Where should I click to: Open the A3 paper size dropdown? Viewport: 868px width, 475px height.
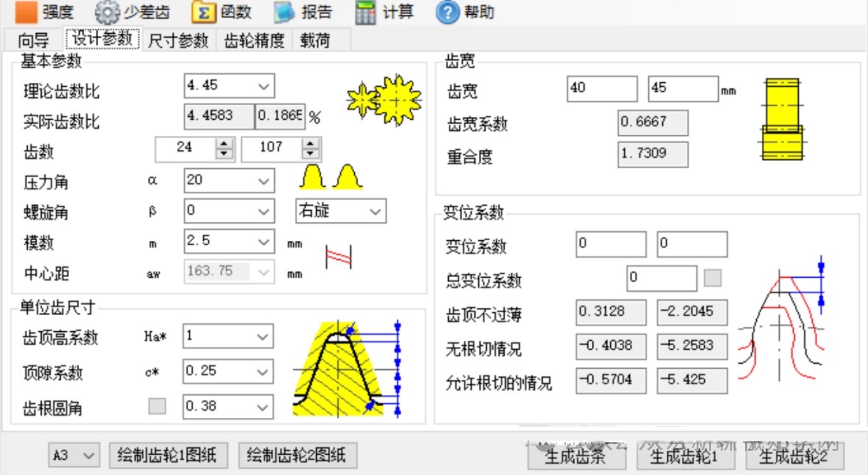tap(74, 456)
